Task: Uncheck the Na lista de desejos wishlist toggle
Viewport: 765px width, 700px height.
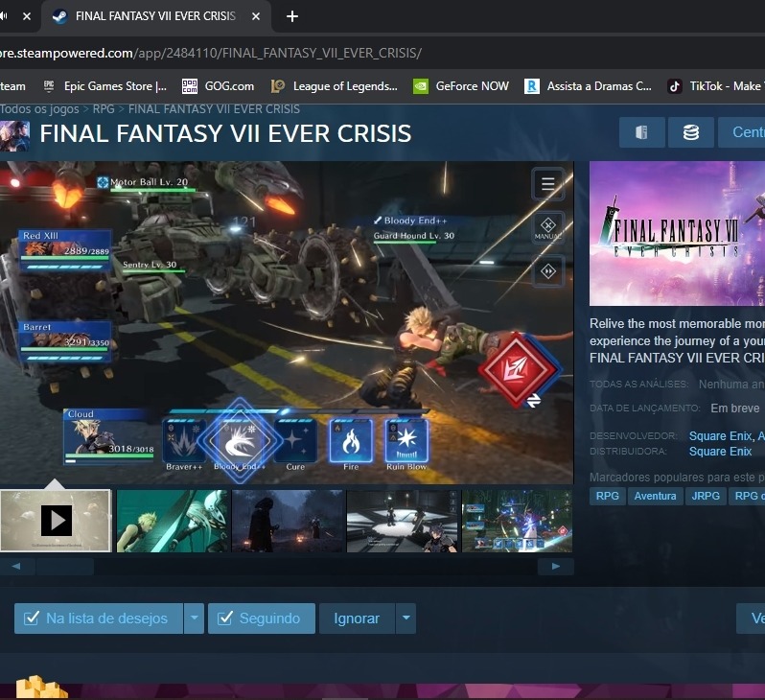Action: point(97,618)
